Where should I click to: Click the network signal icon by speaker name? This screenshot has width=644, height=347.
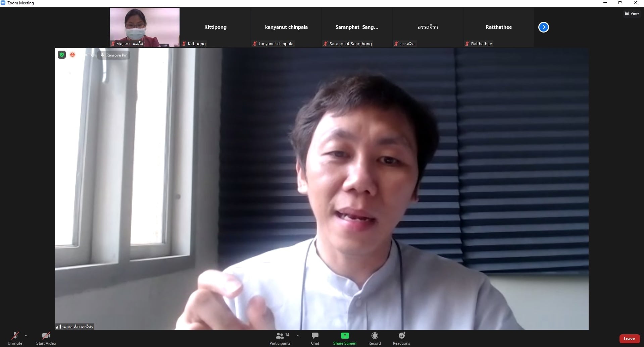coord(58,327)
